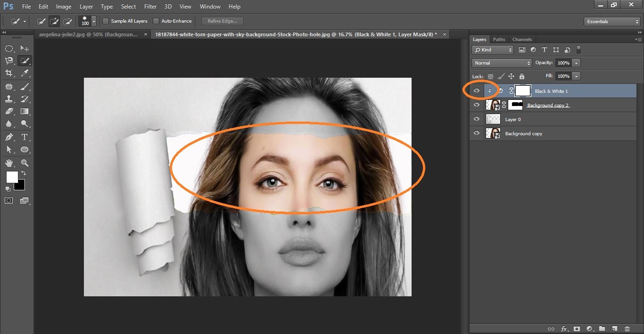The image size is (644, 334).
Task: Open the Filter menu
Action: point(150,7)
